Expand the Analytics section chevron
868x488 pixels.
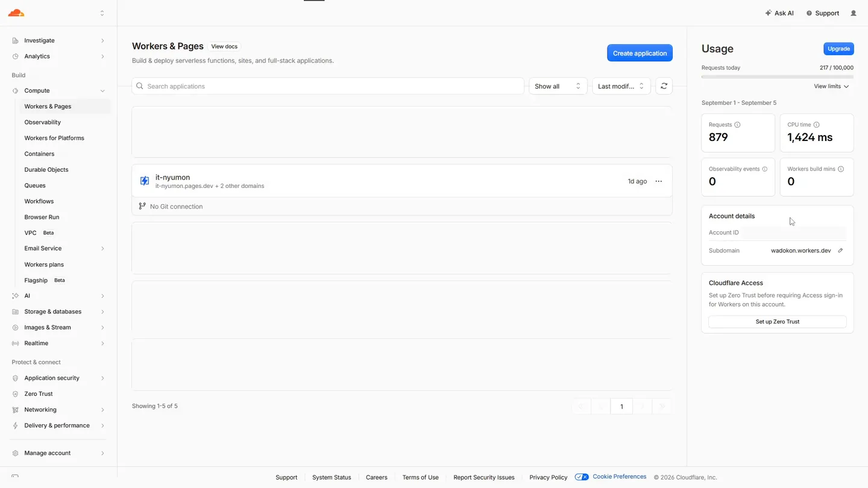(x=102, y=57)
